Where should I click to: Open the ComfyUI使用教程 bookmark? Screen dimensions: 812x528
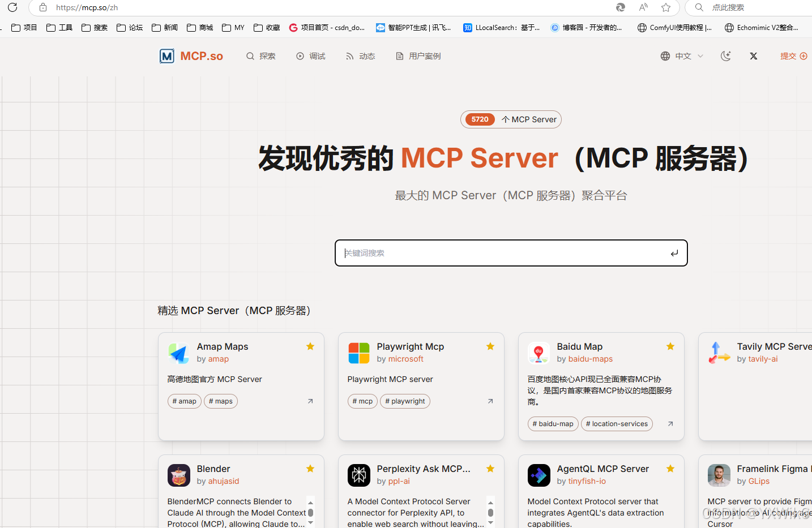pyautogui.click(x=674, y=28)
